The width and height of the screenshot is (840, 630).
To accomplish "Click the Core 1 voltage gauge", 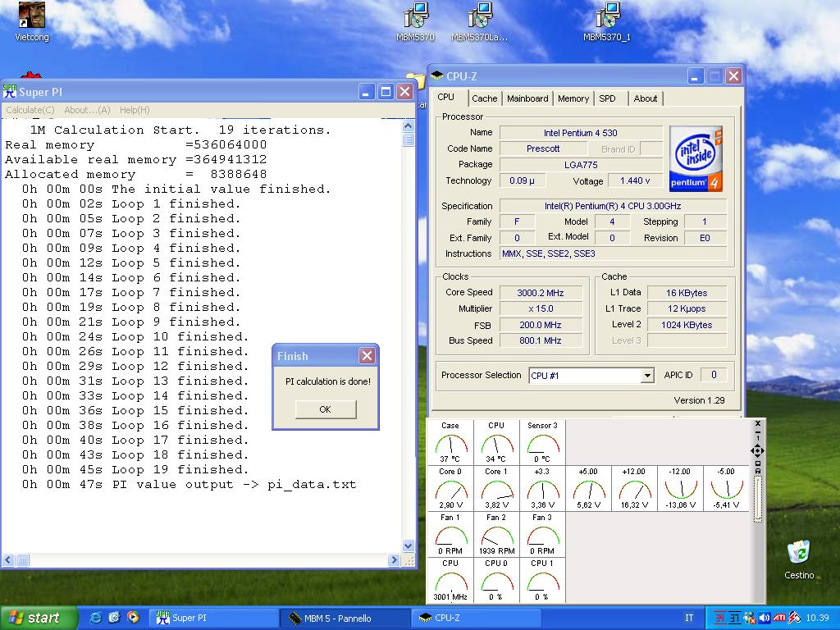I will click(496, 489).
